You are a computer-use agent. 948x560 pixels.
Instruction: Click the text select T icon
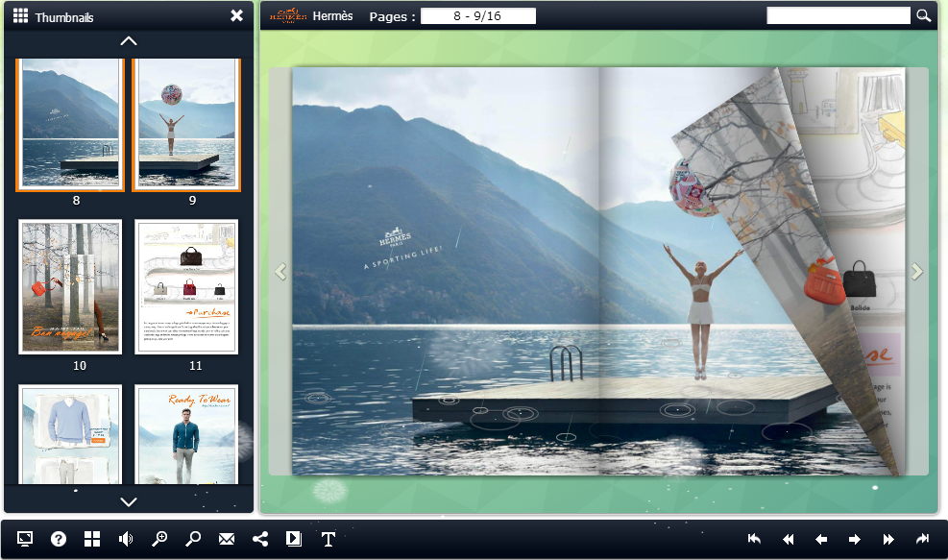(328, 539)
